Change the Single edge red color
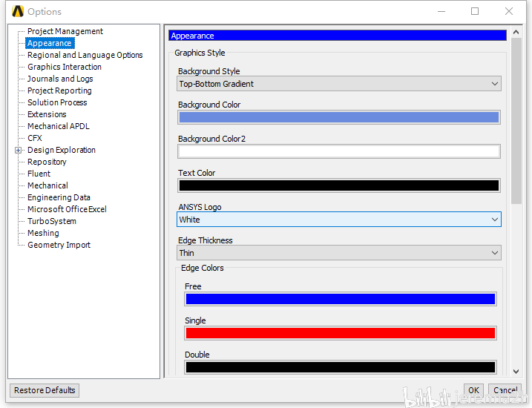The width and height of the screenshot is (532, 408). click(341, 333)
